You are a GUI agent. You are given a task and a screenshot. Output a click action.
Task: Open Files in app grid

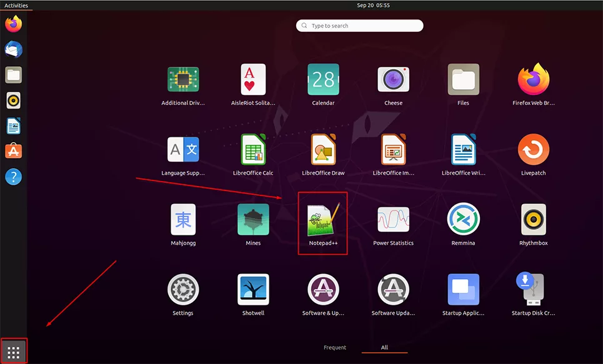[464, 79]
